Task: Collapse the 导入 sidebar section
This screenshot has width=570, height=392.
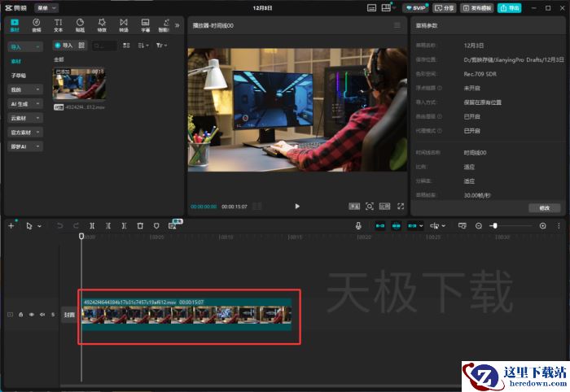Action: point(25,47)
